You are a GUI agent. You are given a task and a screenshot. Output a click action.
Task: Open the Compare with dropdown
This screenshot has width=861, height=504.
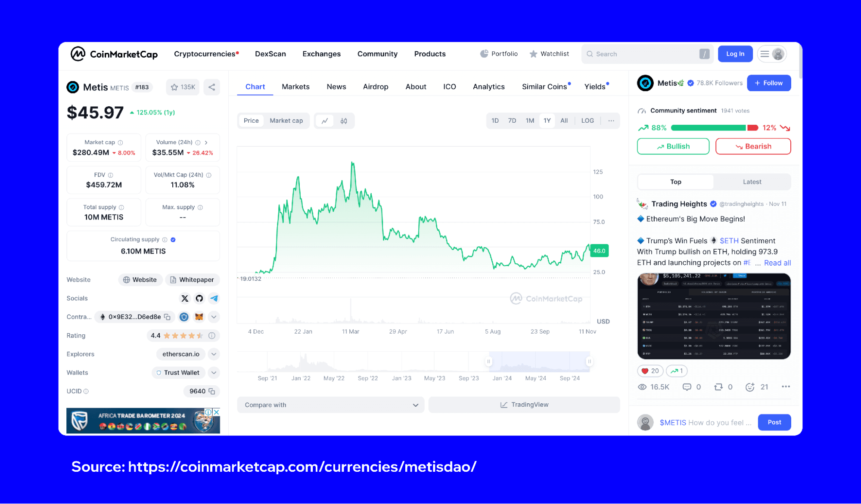[x=331, y=405]
